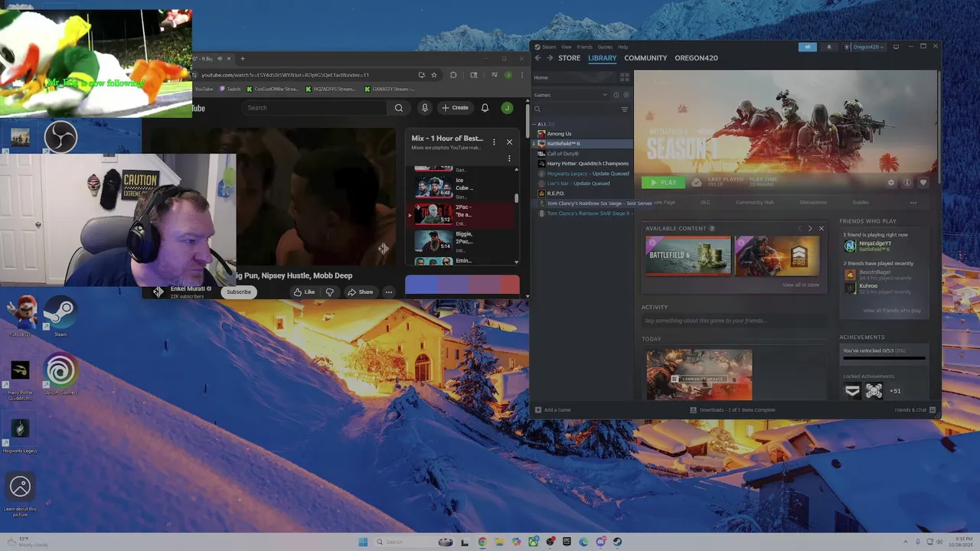Open the Biggie 2Pac mix video thumbnail
This screenshot has height=551, width=980.
(433, 240)
